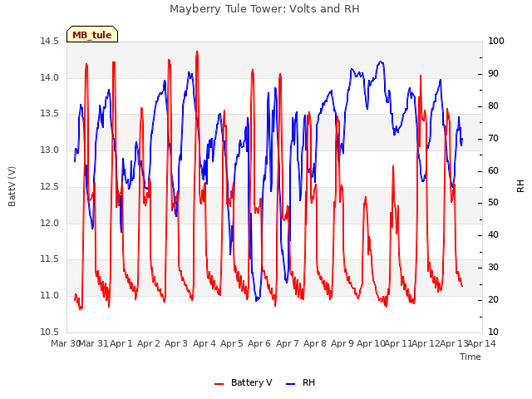Click the red Battery V legend swatch
Viewport: 532px width, 399px height.
(219, 384)
